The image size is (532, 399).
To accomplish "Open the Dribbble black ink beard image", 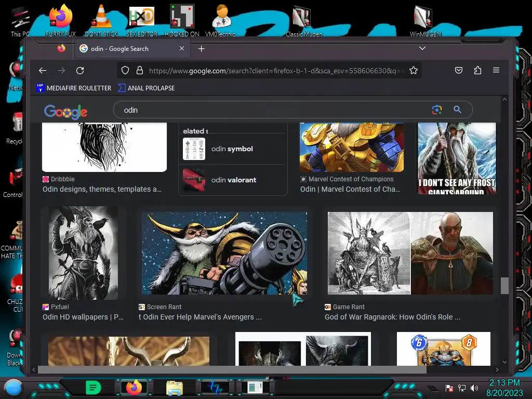I will click(x=104, y=147).
